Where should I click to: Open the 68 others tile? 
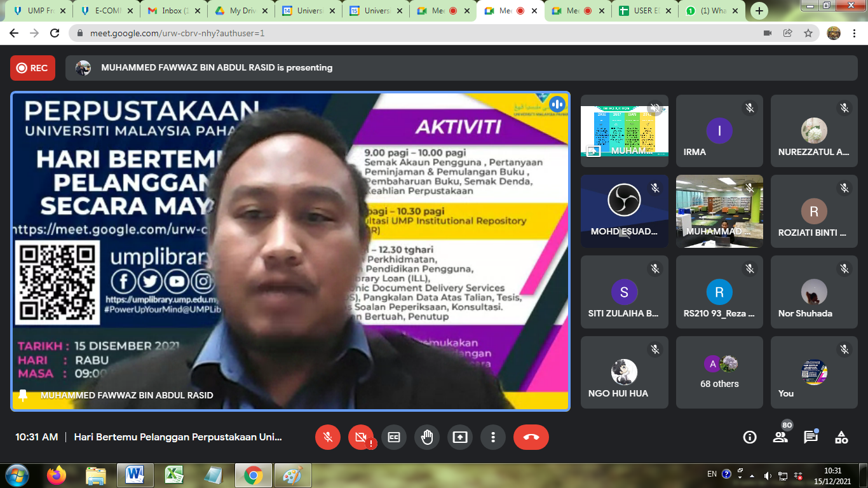tap(719, 372)
